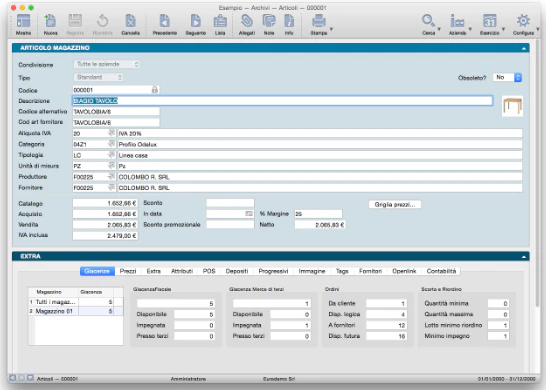Image resolution: width=546 pixels, height=390 pixels.
Task: Click the Nuovo toolbar icon
Action: pos(50,22)
